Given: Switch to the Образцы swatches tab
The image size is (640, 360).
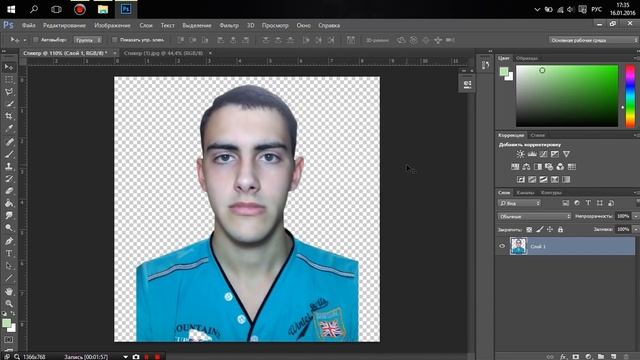Looking at the screenshot, I should pos(527,58).
